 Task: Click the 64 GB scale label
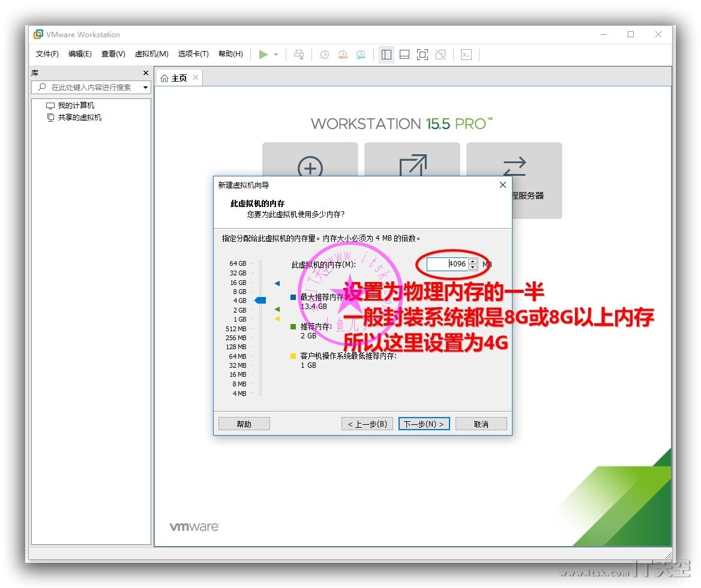[238, 263]
